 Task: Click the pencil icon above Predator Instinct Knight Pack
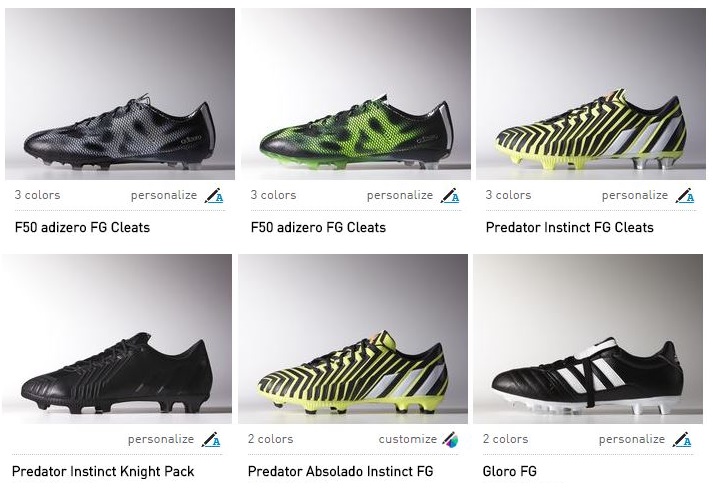(211, 440)
